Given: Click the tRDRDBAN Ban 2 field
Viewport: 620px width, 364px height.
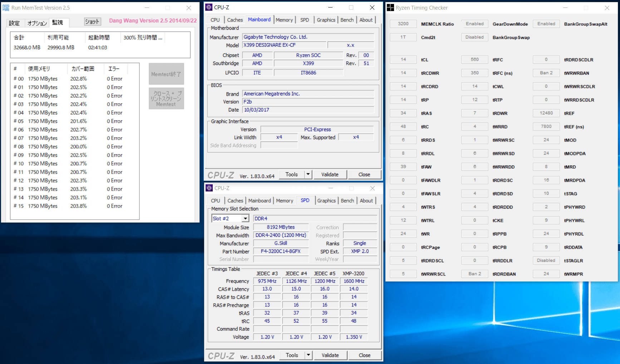Looking at the screenshot, I should 475,274.
